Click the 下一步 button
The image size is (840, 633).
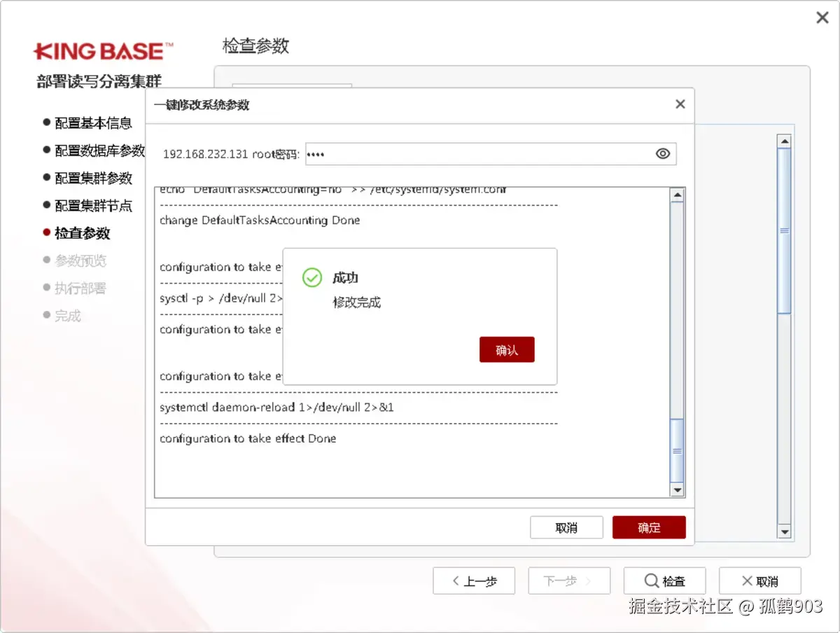coord(568,581)
